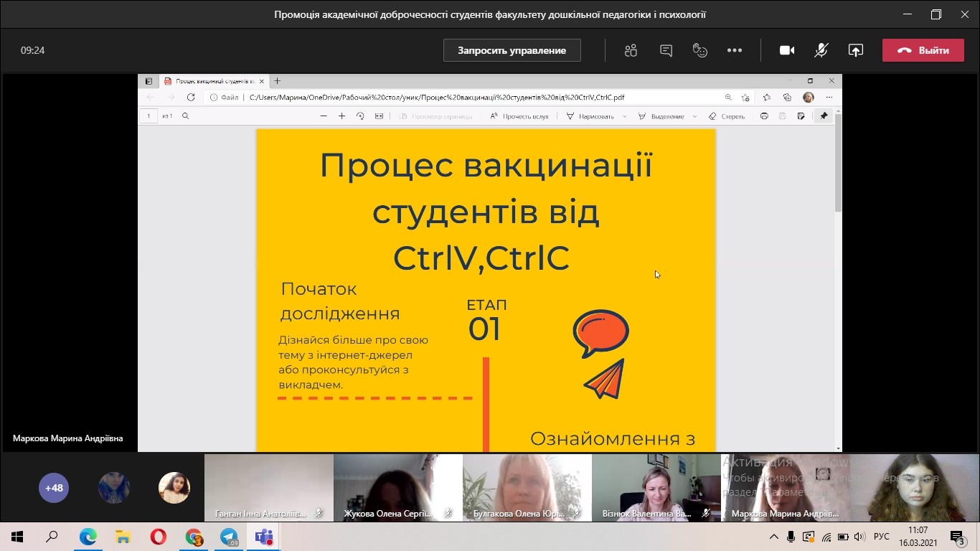Screen dimensions: 980x551
Task: Click the Edge browser taskbar icon
Action: point(88,537)
